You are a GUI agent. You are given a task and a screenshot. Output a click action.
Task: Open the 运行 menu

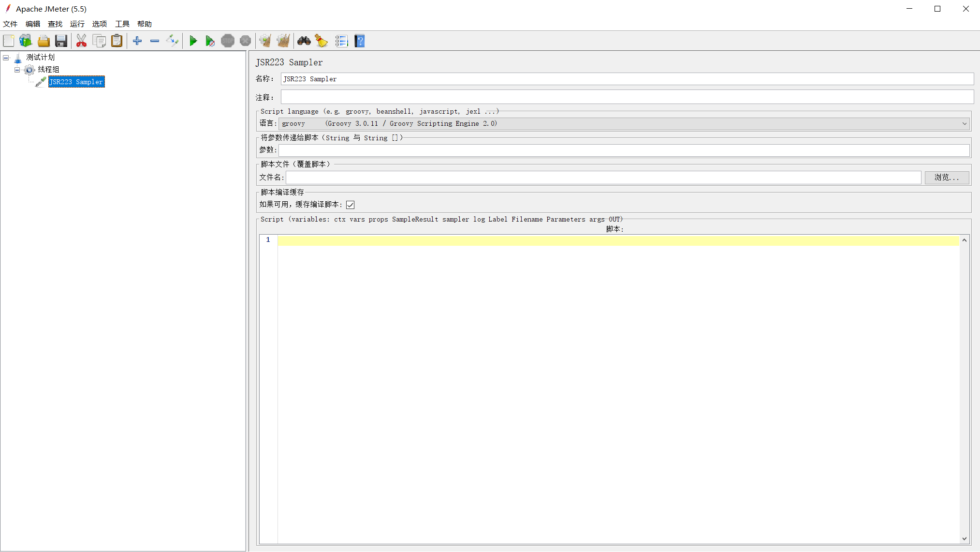pyautogui.click(x=77, y=24)
